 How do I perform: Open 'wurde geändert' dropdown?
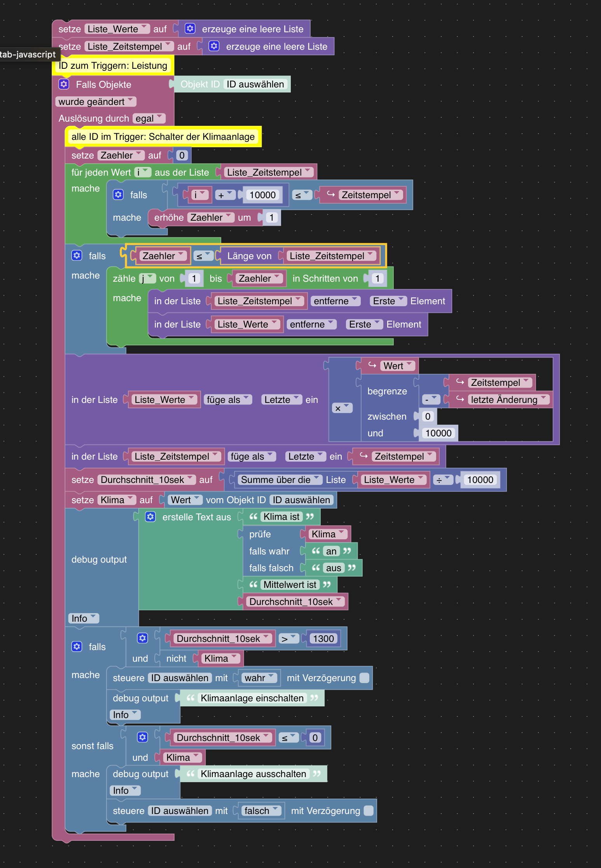pos(96,101)
